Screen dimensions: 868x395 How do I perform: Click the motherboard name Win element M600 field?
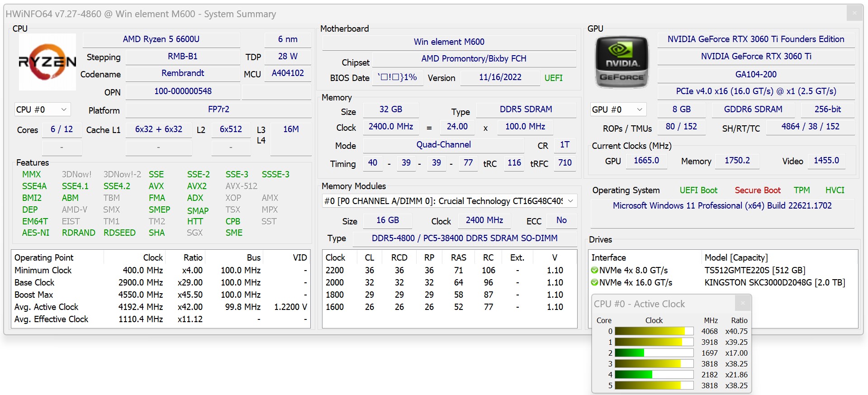[x=449, y=42]
